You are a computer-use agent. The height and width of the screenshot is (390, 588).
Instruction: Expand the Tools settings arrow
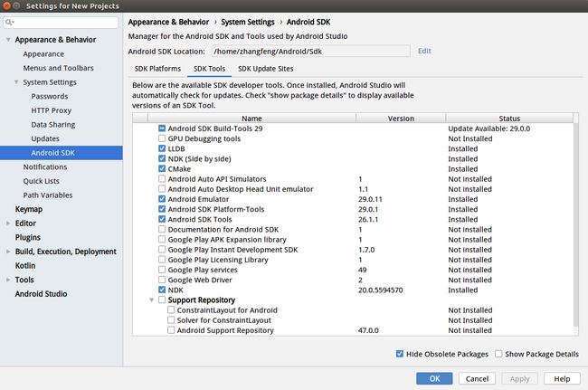point(8,280)
